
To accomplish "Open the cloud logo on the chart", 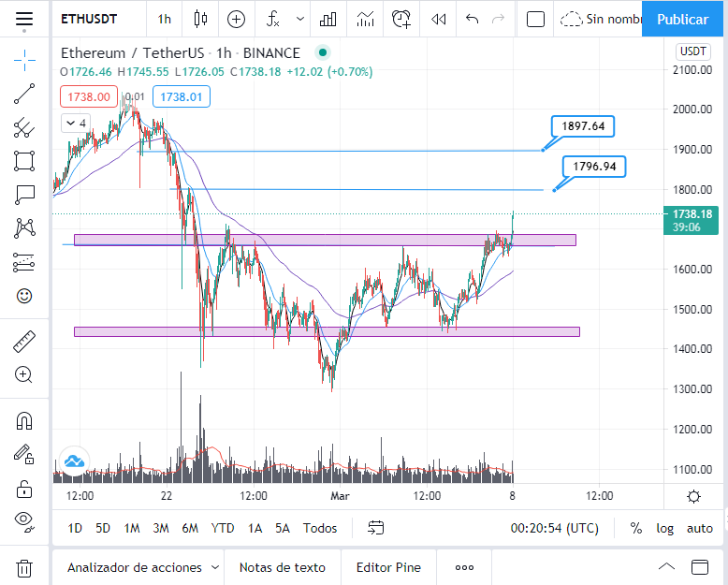I will pyautogui.click(x=74, y=461).
